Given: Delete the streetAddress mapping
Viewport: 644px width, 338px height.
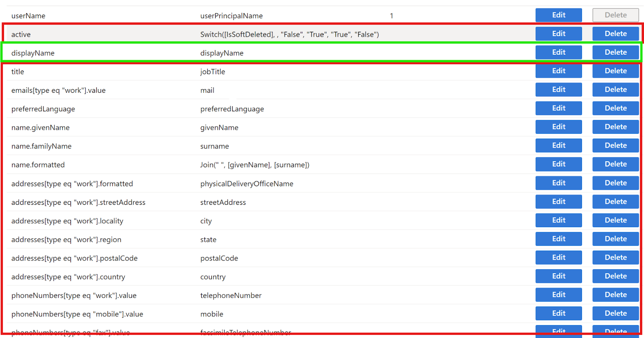Looking at the screenshot, I should click(615, 201).
